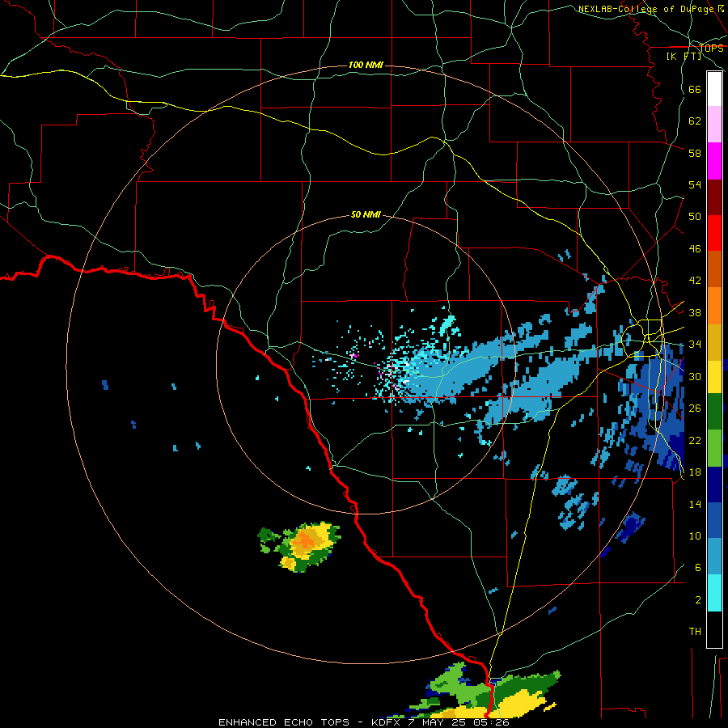Click the 62 legend value label
The width and height of the screenshot is (728, 728).
(x=695, y=121)
